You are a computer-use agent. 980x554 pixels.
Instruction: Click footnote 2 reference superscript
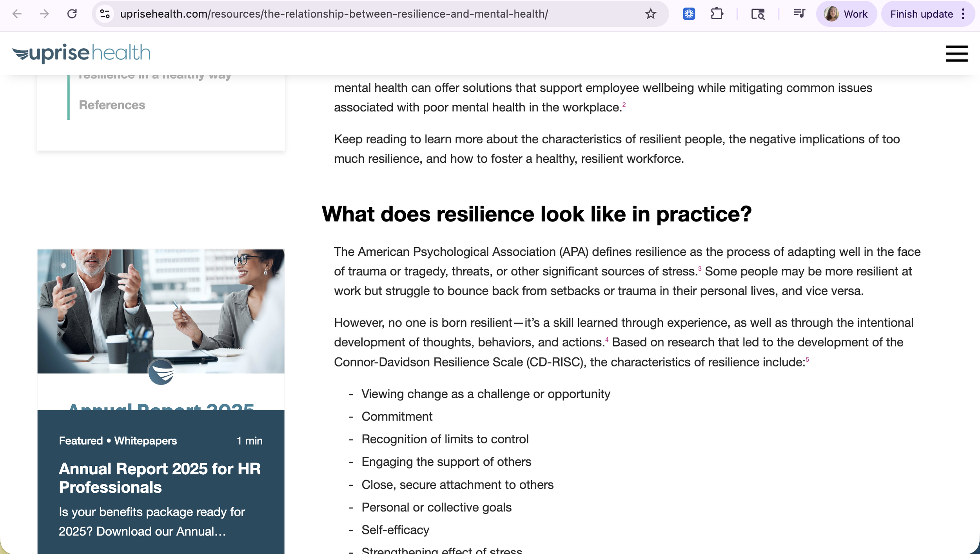click(x=624, y=105)
